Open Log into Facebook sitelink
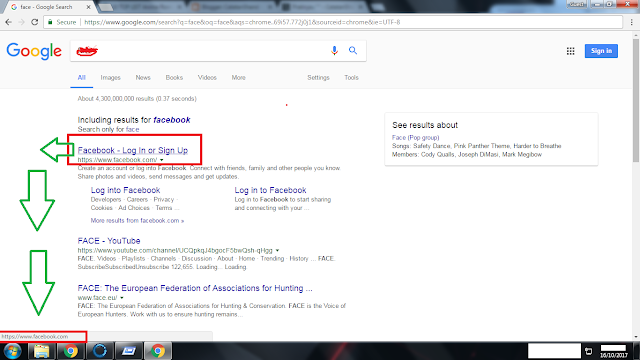Screen dimensions: 640x360 (x=125, y=190)
